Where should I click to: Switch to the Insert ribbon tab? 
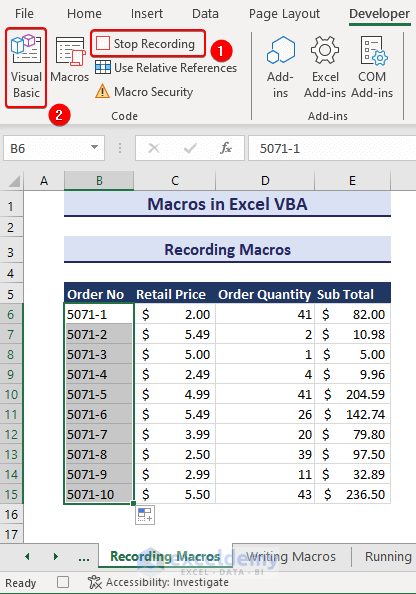pyautogui.click(x=147, y=14)
